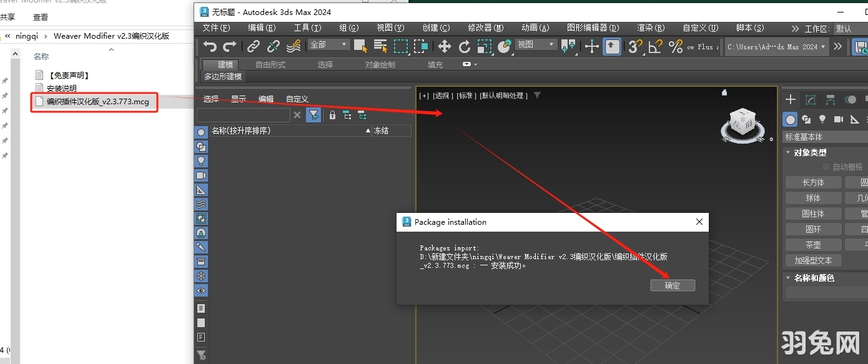Screen dimensions: 868x364
Task: Activate the Rotate tool
Action: (465, 47)
